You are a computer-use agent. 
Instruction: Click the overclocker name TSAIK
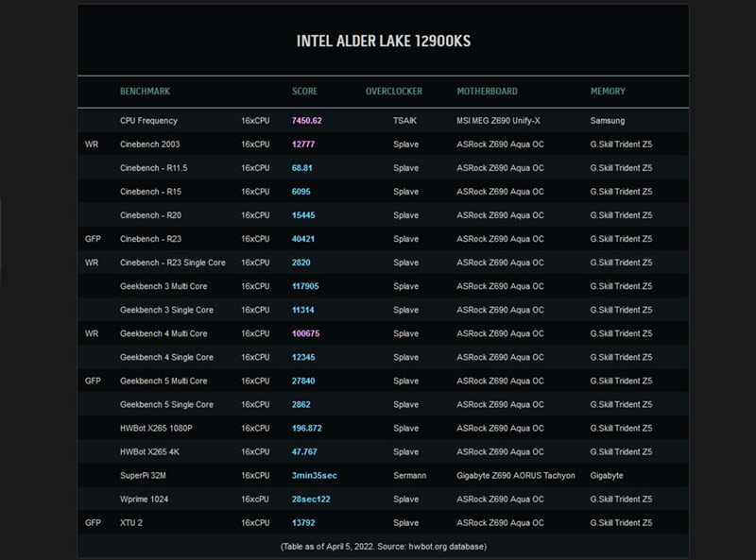click(x=404, y=121)
